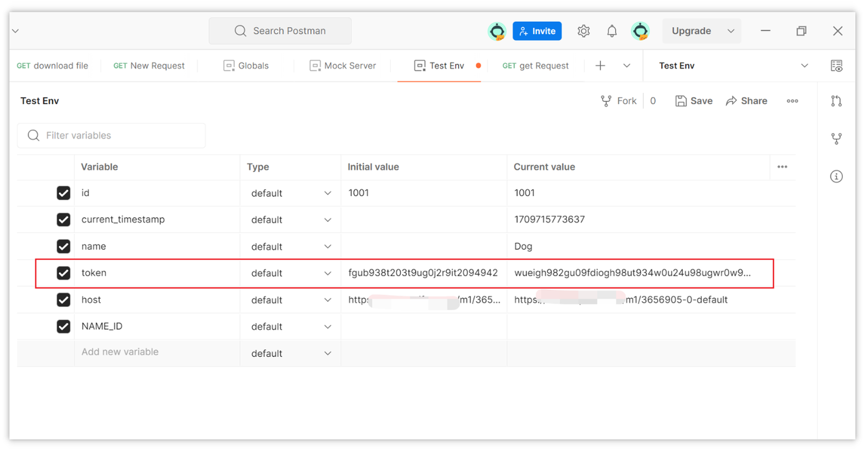Click the id current value 1001
Image resolution: width=868 pixels, height=452 pixels.
coord(525,193)
